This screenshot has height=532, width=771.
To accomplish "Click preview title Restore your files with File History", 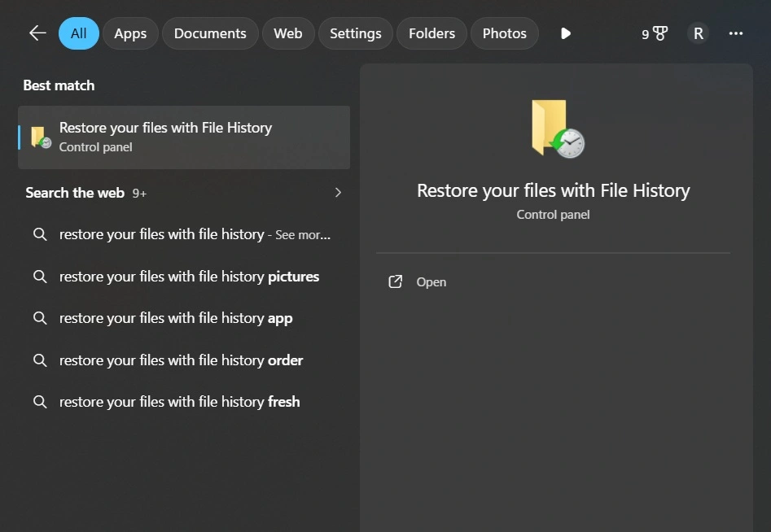I will (x=553, y=190).
